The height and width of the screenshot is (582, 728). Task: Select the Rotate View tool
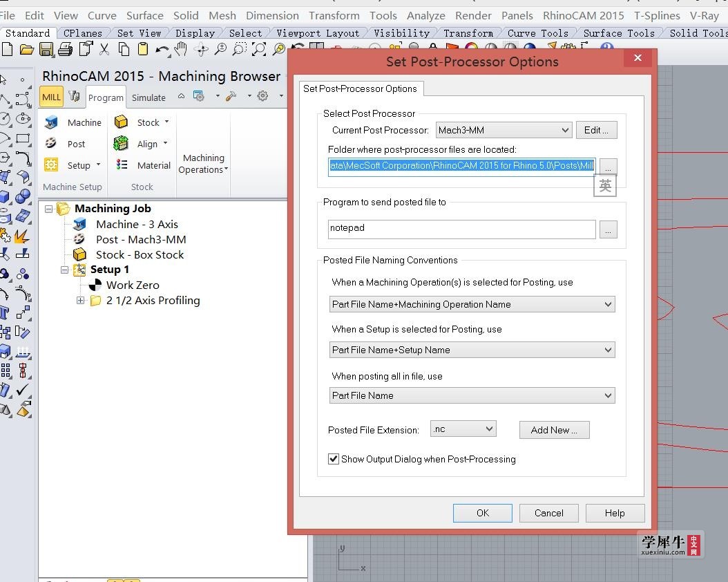point(201,49)
